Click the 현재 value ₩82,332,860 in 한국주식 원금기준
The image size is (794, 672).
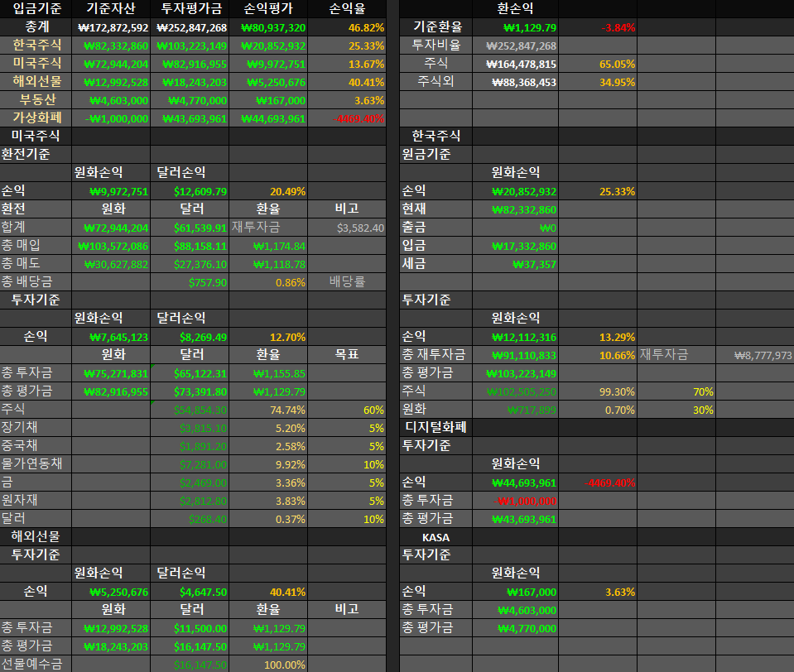pos(516,209)
